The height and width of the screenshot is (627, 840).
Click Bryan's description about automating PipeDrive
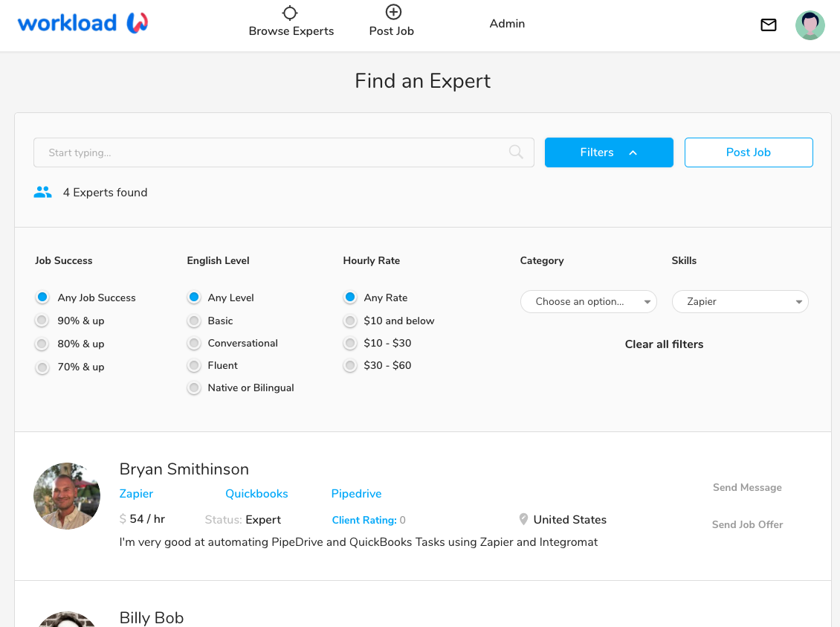[x=358, y=541]
